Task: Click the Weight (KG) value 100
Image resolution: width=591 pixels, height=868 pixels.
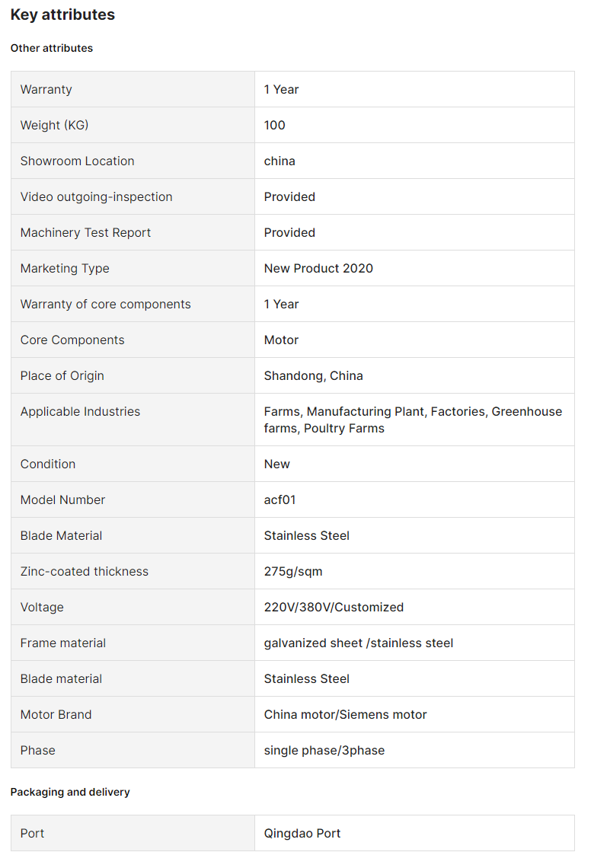Action: tap(274, 126)
